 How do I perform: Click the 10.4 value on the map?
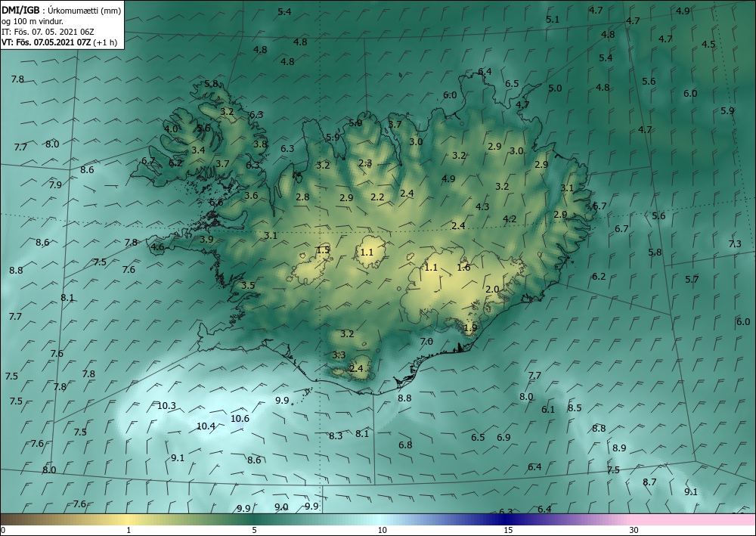206,426
